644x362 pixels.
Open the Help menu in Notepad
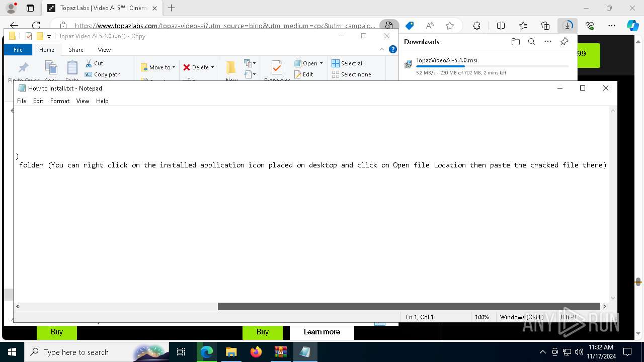[102, 101]
